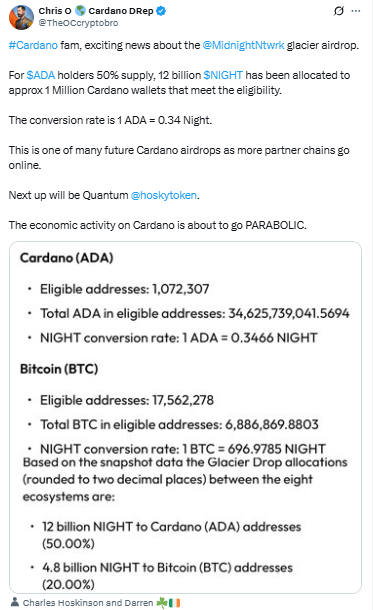
Task: Click the conversion rate 0.34 Night sentence
Action: [x=110, y=120]
